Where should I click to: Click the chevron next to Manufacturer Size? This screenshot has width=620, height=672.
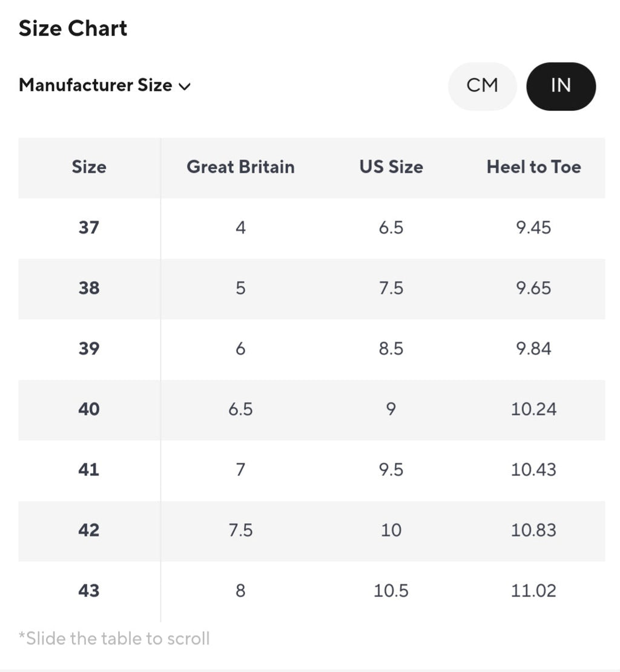[x=185, y=87]
